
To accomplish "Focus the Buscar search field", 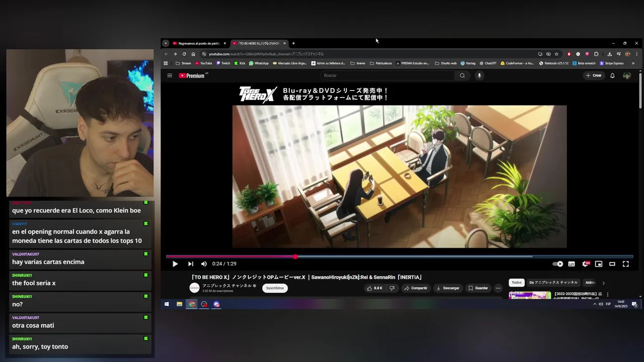I will [x=387, y=75].
